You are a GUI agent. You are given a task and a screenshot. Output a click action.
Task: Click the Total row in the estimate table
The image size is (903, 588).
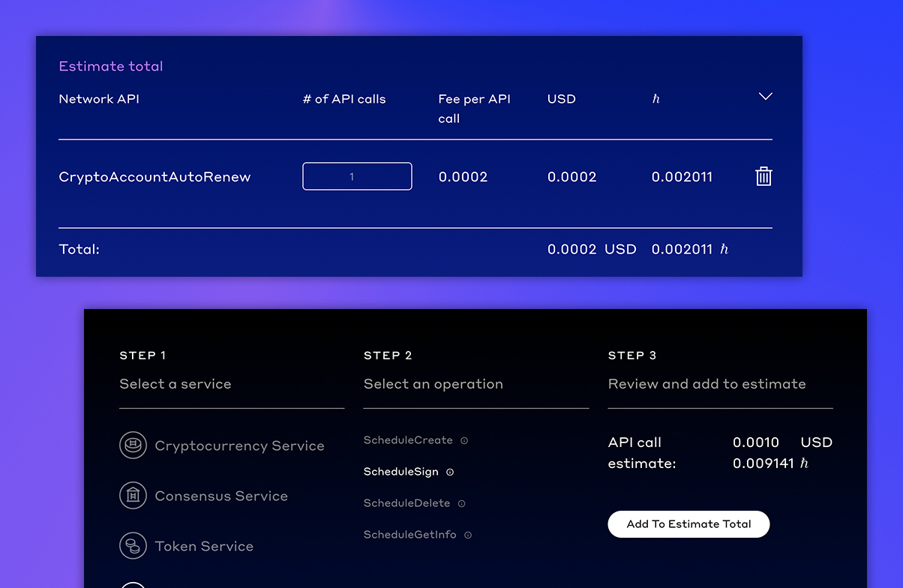pyautogui.click(x=79, y=248)
